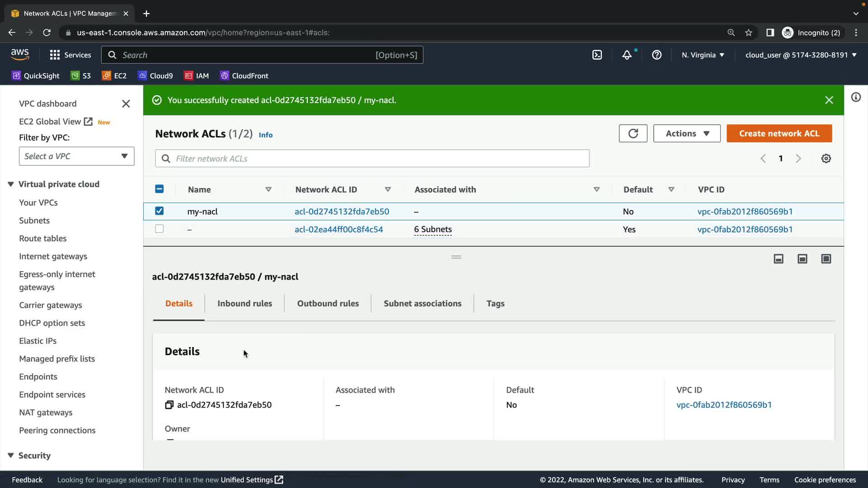This screenshot has height=488, width=868.
Task: Open the Actions dropdown
Action: (687, 133)
